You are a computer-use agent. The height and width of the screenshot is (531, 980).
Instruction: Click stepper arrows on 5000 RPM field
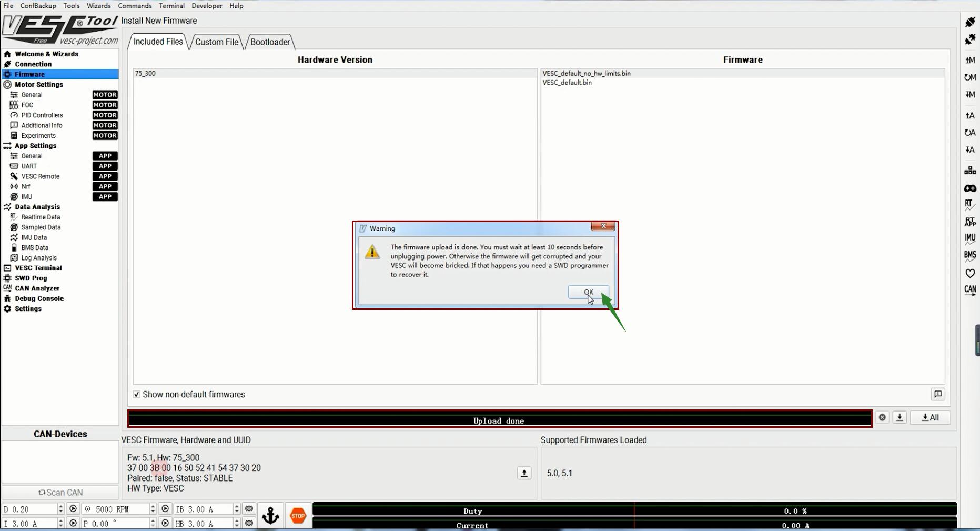point(153,509)
